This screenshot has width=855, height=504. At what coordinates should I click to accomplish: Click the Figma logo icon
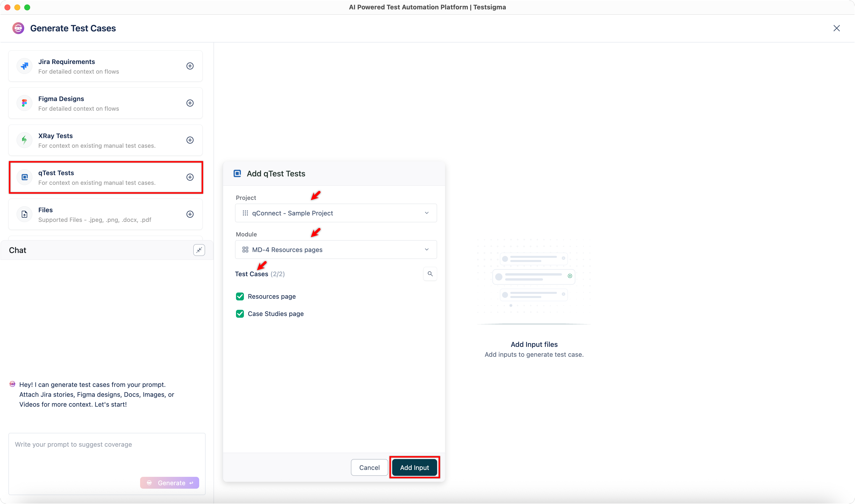[x=24, y=103]
